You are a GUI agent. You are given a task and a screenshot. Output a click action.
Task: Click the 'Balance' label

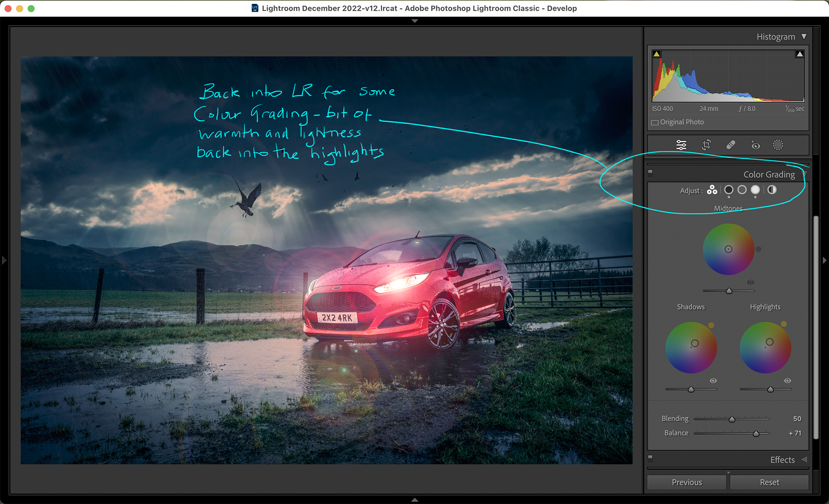pyautogui.click(x=676, y=433)
